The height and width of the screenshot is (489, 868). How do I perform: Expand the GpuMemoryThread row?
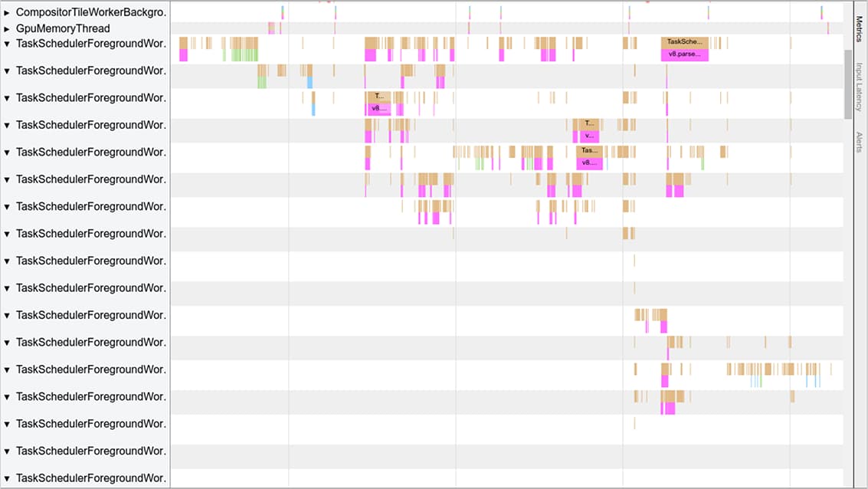tap(7, 29)
